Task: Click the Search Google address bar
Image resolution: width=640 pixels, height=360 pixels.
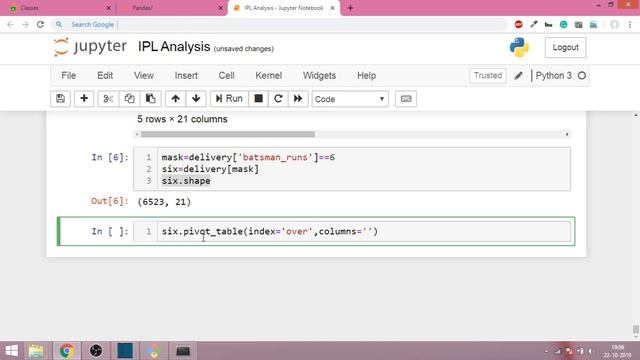Action: point(280,24)
